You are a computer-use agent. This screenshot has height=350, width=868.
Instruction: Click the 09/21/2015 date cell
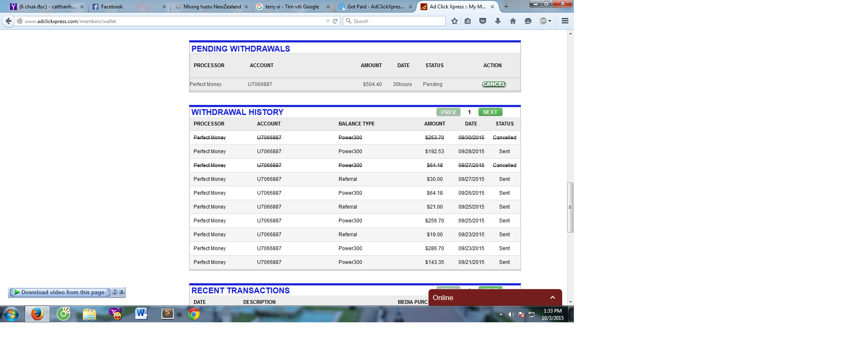coord(471,262)
